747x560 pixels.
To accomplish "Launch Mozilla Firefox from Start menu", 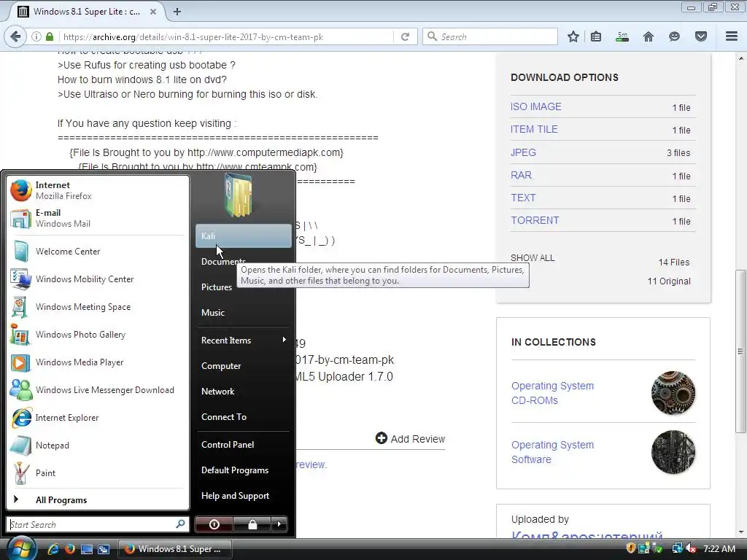I will tap(97, 190).
